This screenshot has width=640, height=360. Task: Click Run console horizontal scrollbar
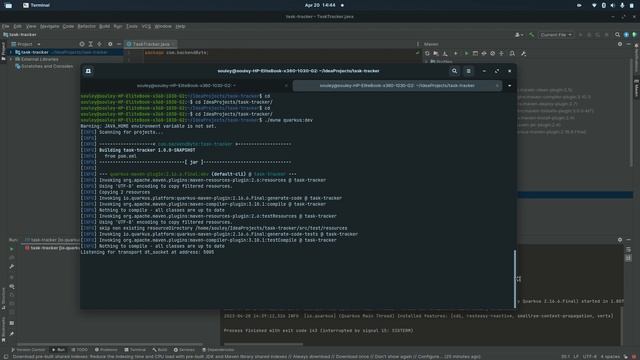pos(263,344)
